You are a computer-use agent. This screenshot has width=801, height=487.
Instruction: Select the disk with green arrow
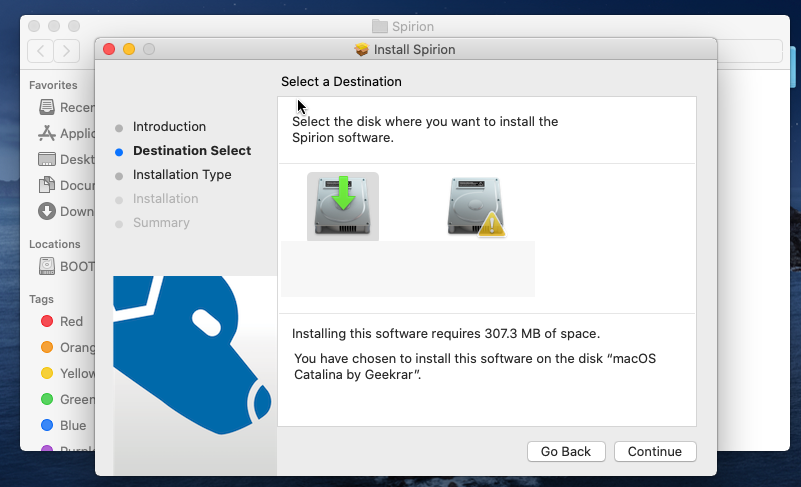click(343, 205)
